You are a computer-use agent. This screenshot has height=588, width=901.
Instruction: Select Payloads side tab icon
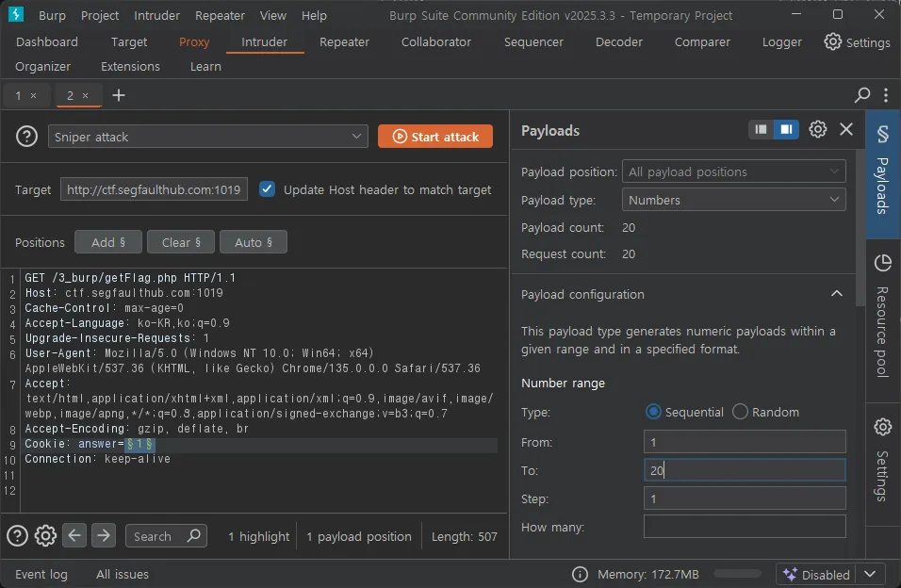point(883,134)
